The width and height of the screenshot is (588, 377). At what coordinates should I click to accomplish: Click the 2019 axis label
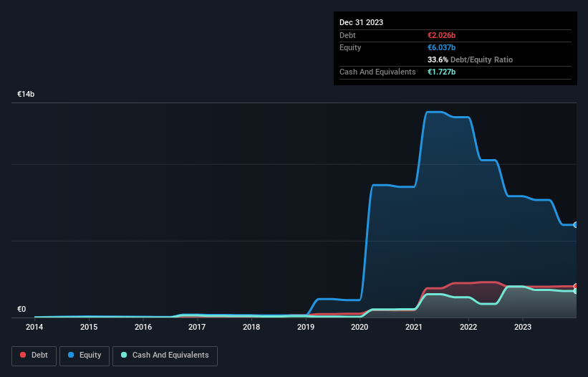(x=306, y=327)
